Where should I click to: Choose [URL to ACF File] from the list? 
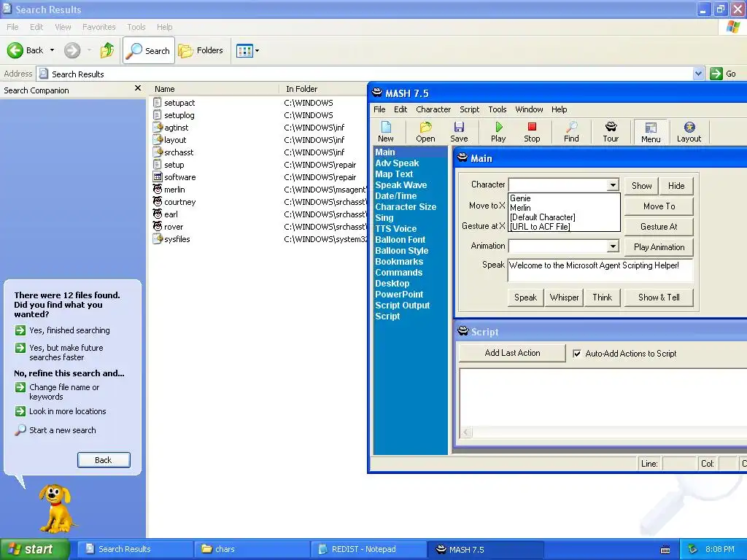click(x=541, y=227)
